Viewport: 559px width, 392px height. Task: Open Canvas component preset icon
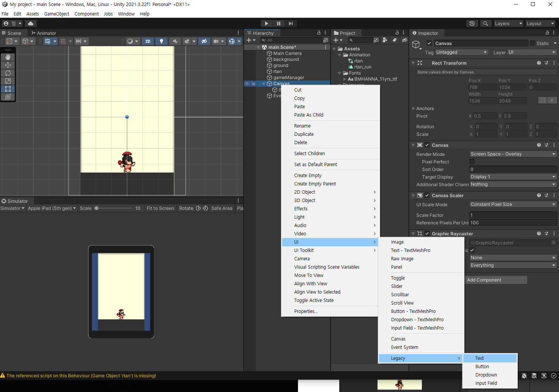[547, 145]
